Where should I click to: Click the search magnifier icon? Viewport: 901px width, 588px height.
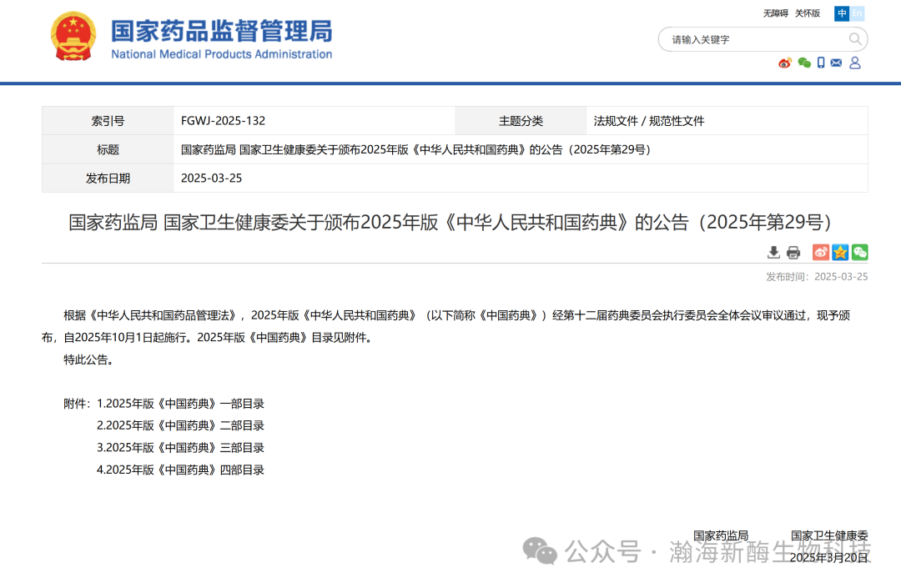[x=855, y=39]
